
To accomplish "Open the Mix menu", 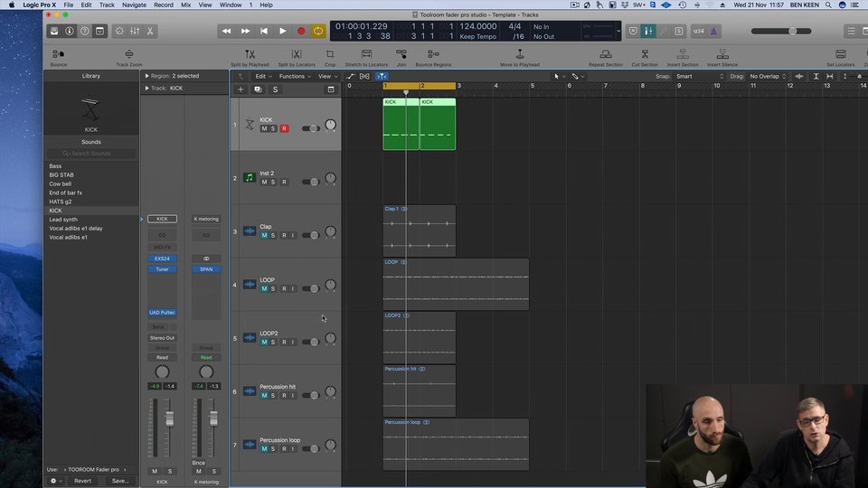I will (x=186, y=5).
